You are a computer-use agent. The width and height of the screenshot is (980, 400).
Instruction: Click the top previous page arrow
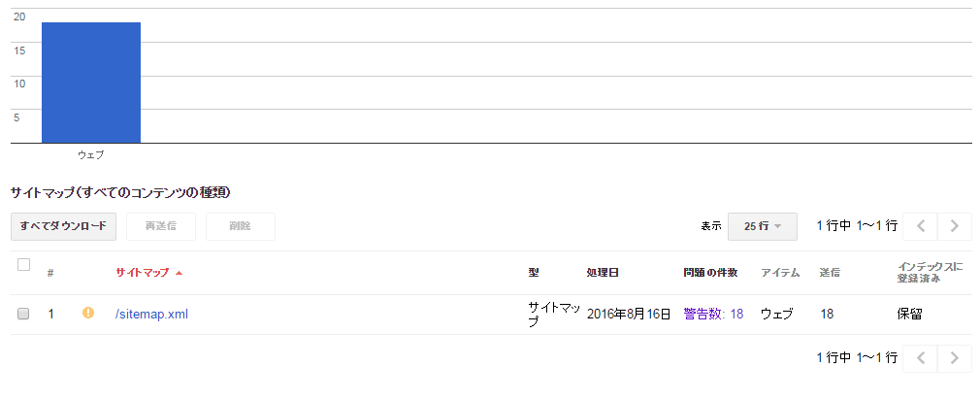click(920, 226)
